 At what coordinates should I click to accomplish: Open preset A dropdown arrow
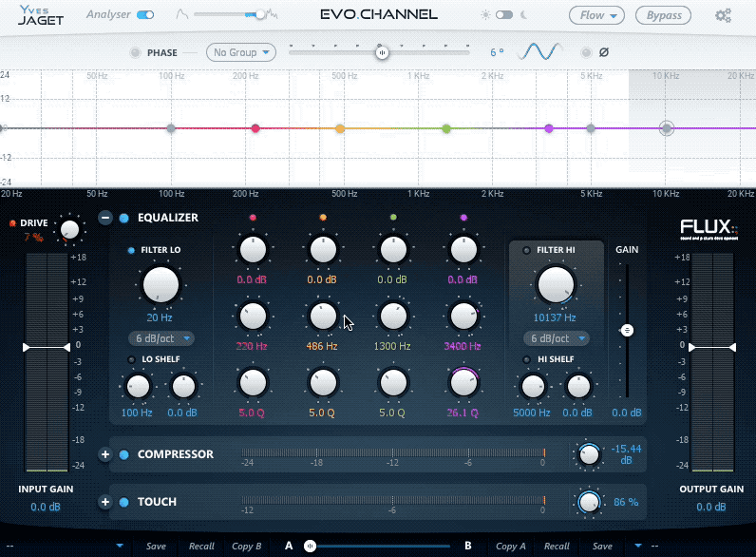point(120,546)
